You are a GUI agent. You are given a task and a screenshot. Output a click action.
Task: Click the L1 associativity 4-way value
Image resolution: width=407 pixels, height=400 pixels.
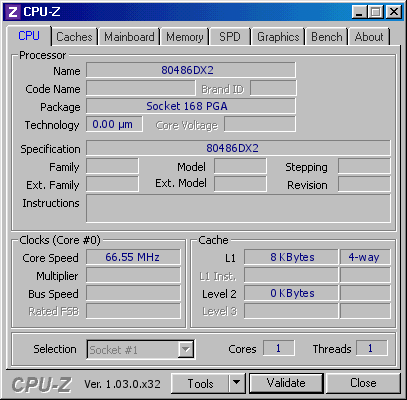click(x=365, y=257)
